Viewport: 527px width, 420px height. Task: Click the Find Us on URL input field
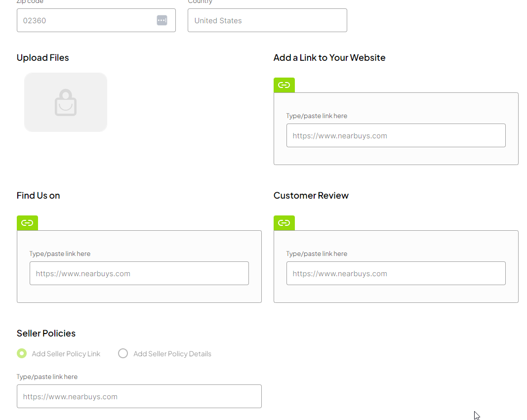139,273
